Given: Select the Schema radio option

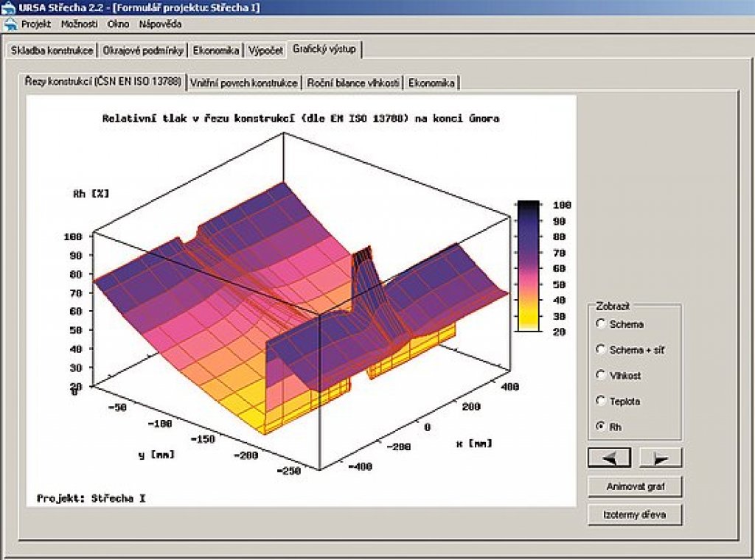Looking at the screenshot, I should (602, 324).
